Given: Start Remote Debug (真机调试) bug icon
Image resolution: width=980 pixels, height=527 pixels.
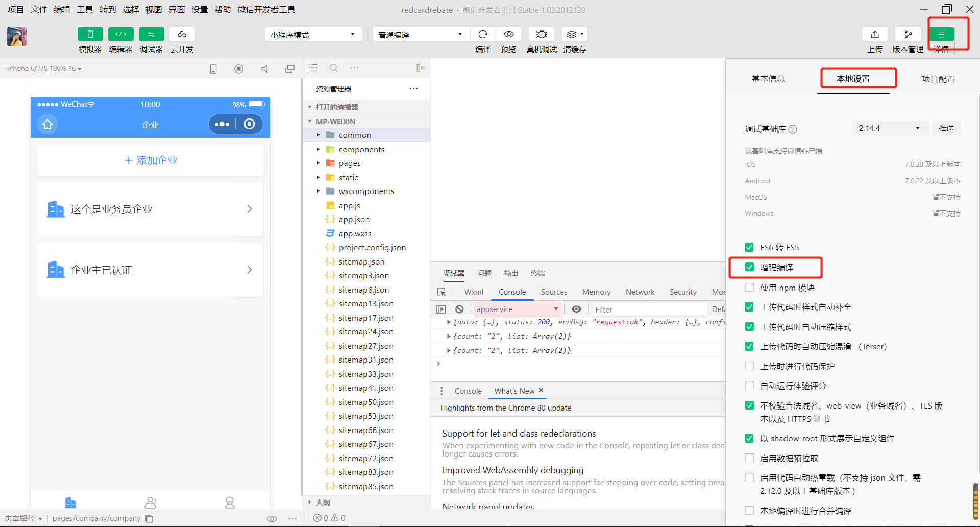Looking at the screenshot, I should tap(542, 34).
